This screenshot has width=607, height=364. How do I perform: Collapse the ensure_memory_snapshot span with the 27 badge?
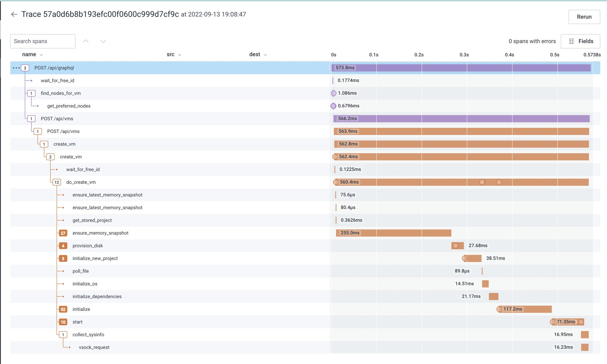pos(63,233)
